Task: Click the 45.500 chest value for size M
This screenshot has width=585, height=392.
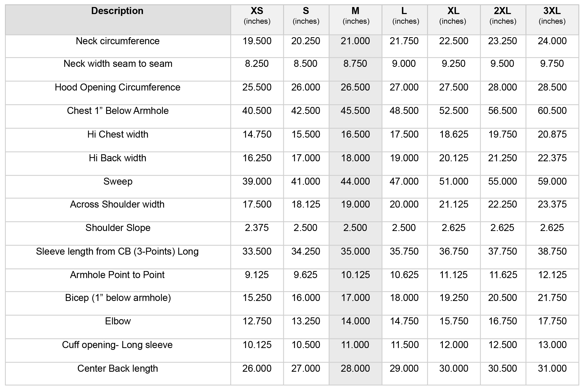Action: coord(355,111)
